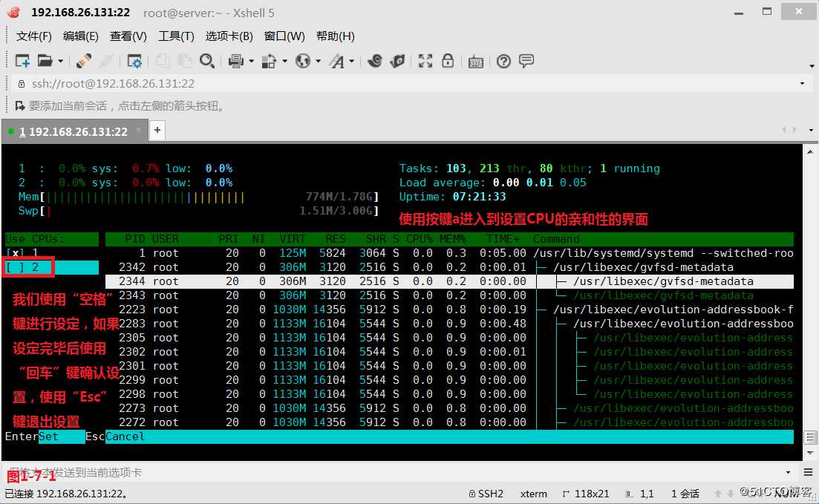Click the Font 'A' toolbar icon
Viewport: 819px width, 504px height.
tap(337, 62)
